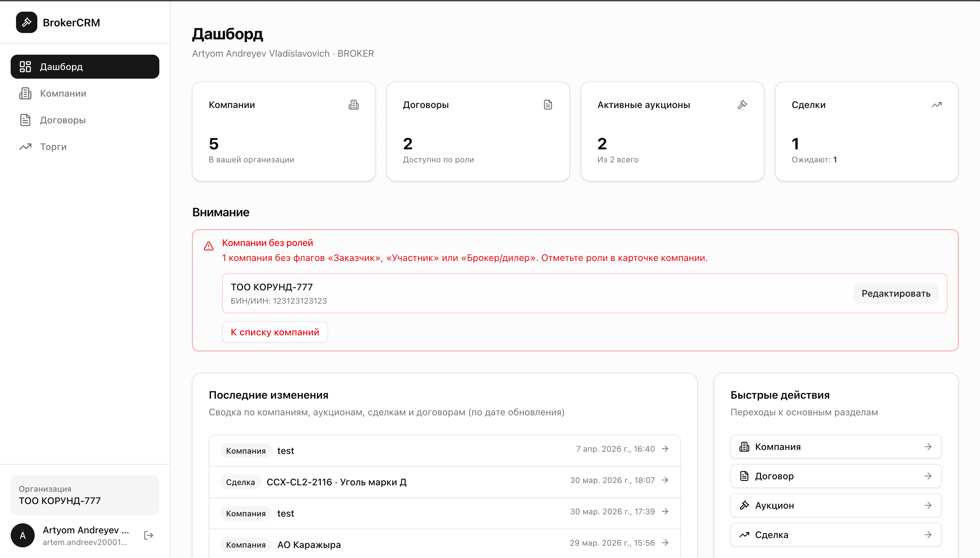Viewport: 980px width, 558px height.
Task: Open recent deal CCX-CL2-2116 Уголь марки Д
Action: (444, 482)
